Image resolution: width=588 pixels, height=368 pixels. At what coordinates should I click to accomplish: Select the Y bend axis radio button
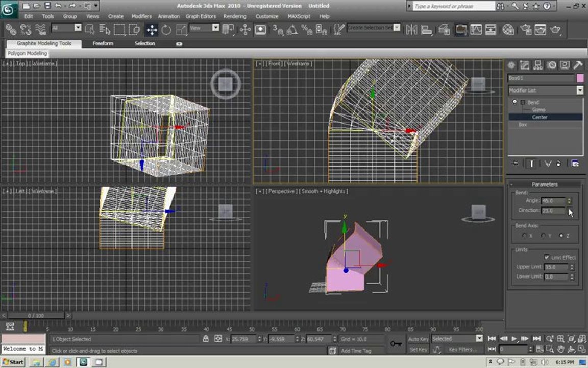[543, 236]
